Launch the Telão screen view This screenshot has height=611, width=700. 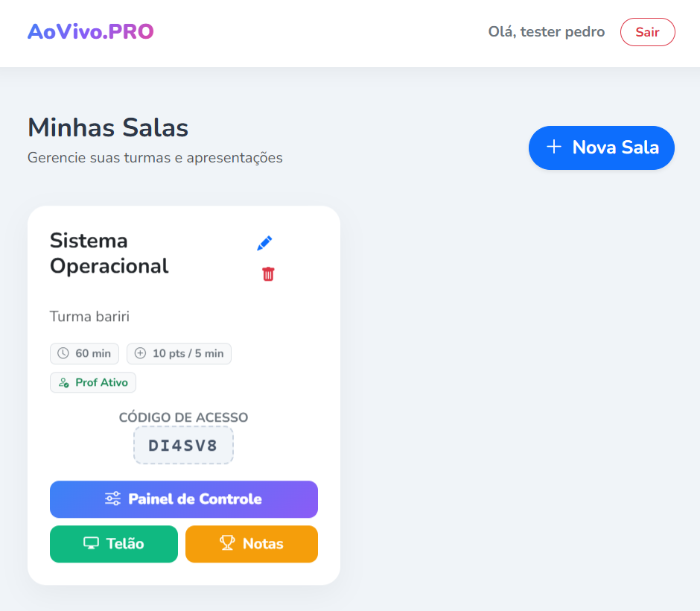(x=114, y=544)
